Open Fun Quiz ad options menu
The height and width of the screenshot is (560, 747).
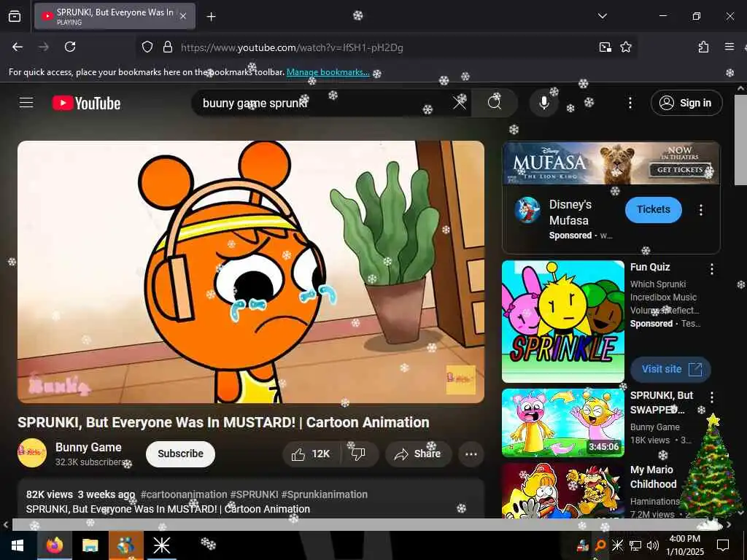pyautogui.click(x=712, y=269)
